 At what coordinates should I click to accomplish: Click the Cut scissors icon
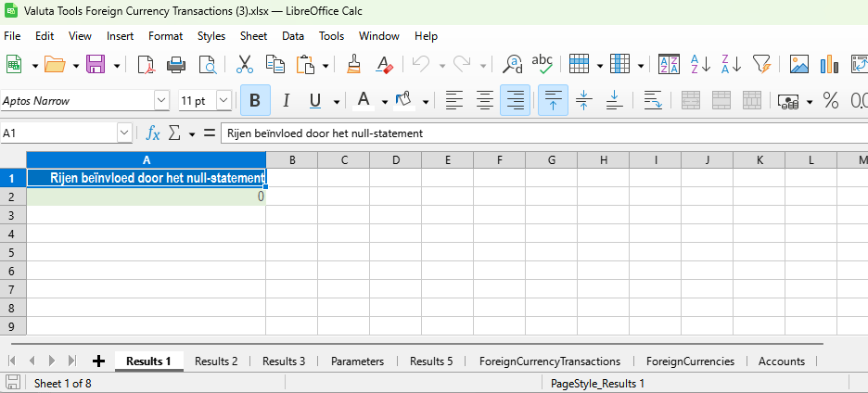(x=245, y=64)
